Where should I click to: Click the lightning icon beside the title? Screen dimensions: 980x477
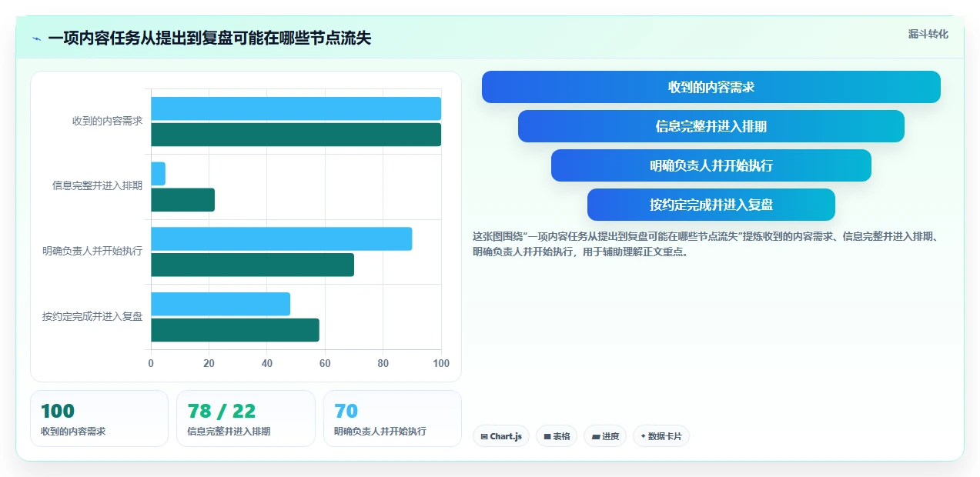coord(36,38)
